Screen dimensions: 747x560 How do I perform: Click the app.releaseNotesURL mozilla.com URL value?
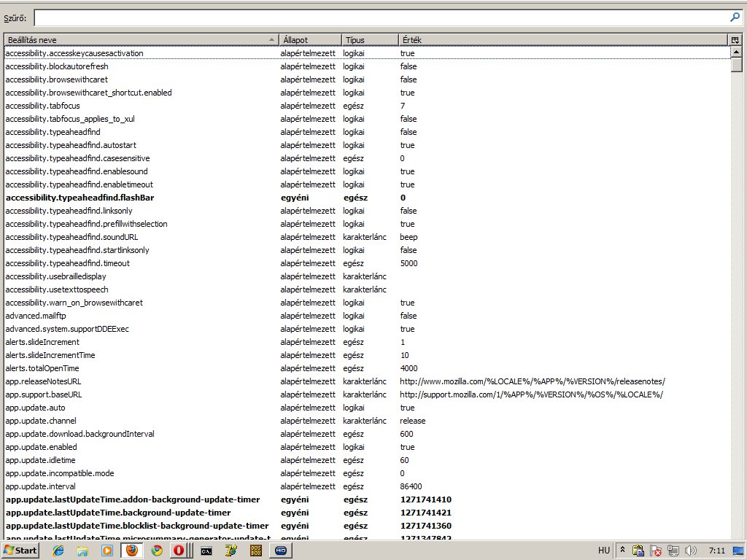point(533,381)
